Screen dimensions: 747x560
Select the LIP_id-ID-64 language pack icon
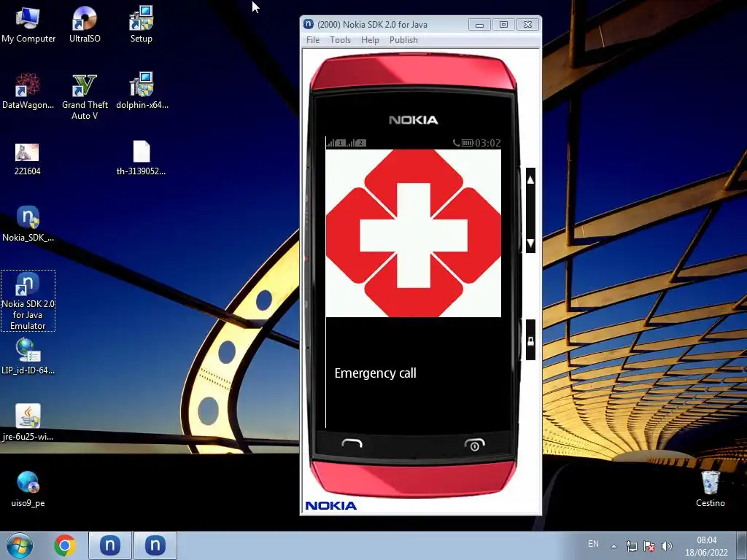pyautogui.click(x=28, y=356)
